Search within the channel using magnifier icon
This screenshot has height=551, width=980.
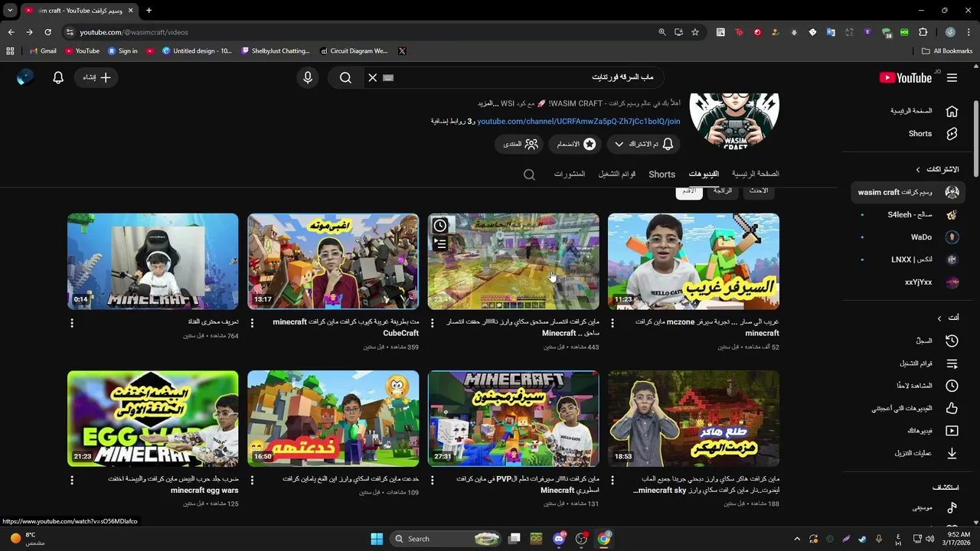pyautogui.click(x=529, y=174)
